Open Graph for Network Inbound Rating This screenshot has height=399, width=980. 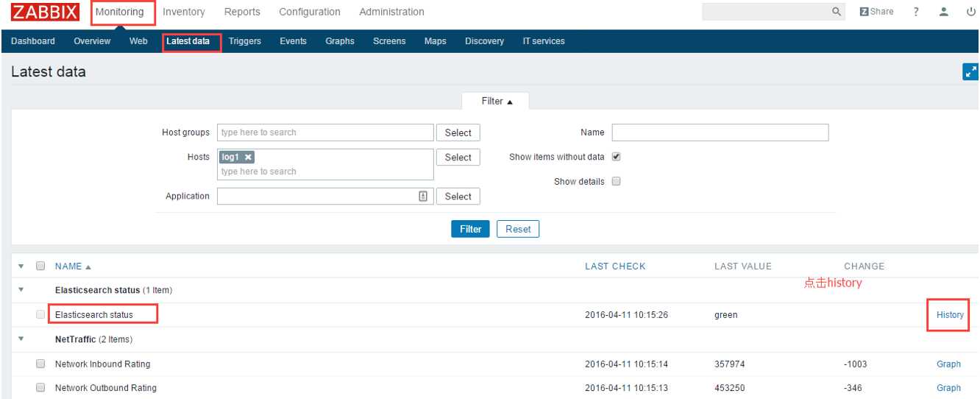pyautogui.click(x=948, y=364)
